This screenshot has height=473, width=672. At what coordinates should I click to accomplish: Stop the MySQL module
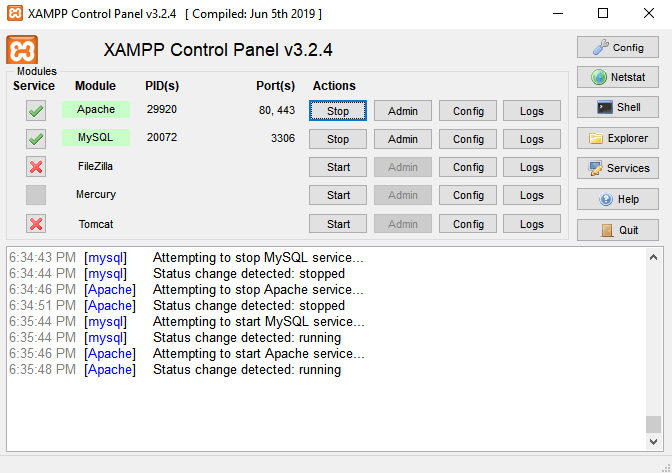338,139
